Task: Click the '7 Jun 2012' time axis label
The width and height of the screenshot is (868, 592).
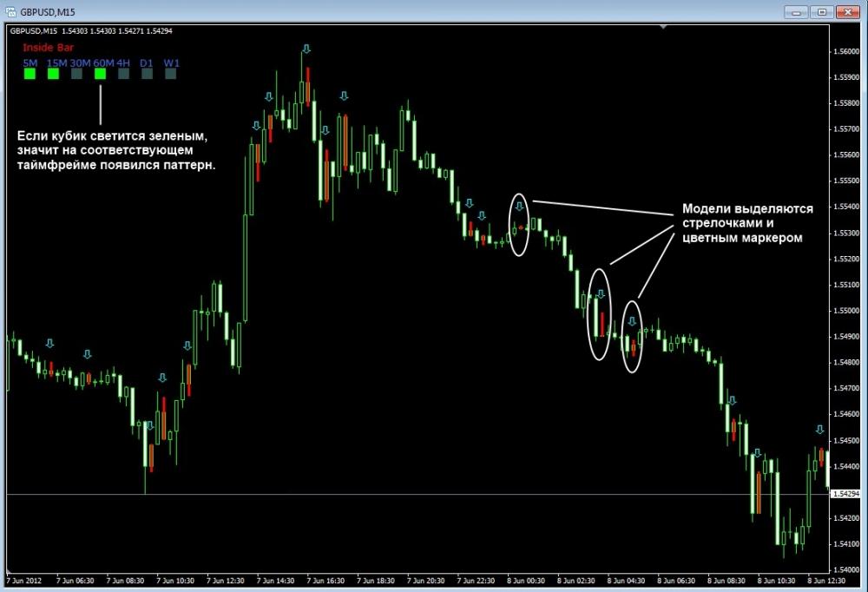Action: (25, 581)
